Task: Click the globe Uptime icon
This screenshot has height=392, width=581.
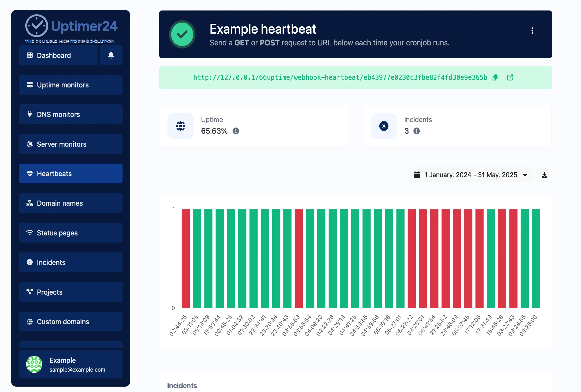Action: pyautogui.click(x=180, y=126)
